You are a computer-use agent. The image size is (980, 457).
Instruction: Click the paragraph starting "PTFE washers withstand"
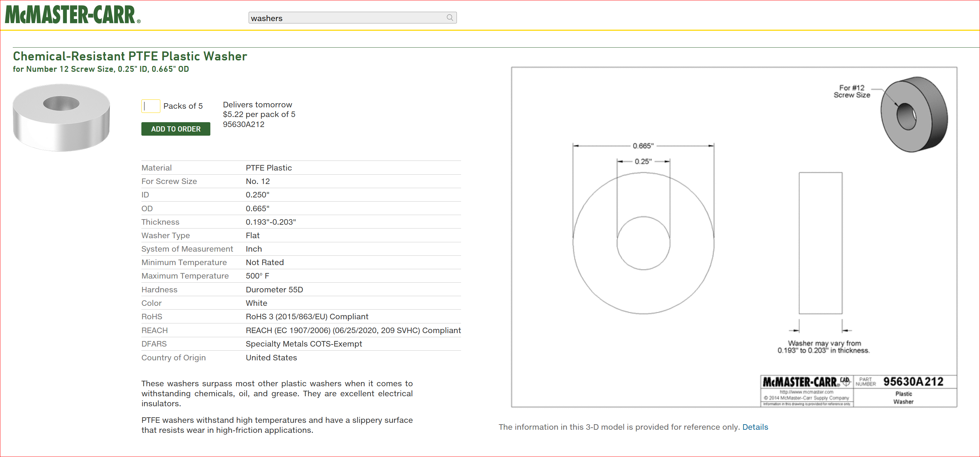[277, 425]
